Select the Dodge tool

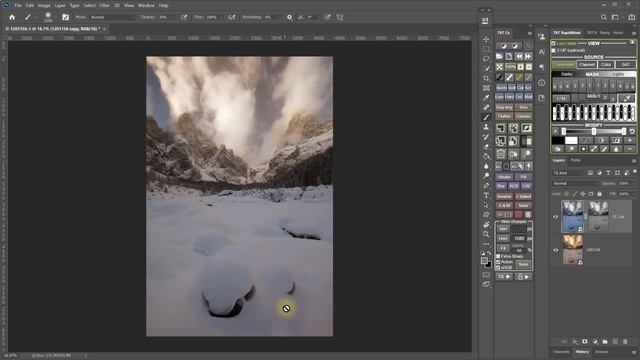[486, 176]
